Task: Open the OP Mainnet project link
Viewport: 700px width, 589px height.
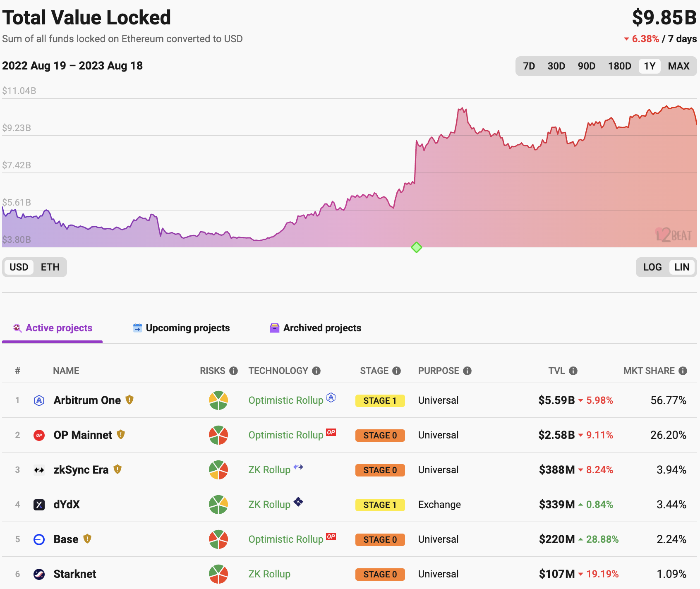Action: click(x=83, y=435)
